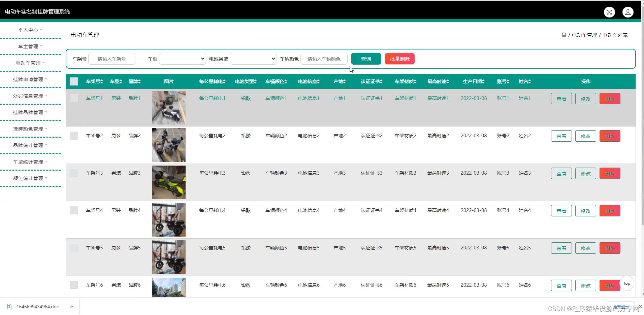Expand the 个人中心 sidebar menu
Viewport: 644px width, 315px height.
point(30,30)
